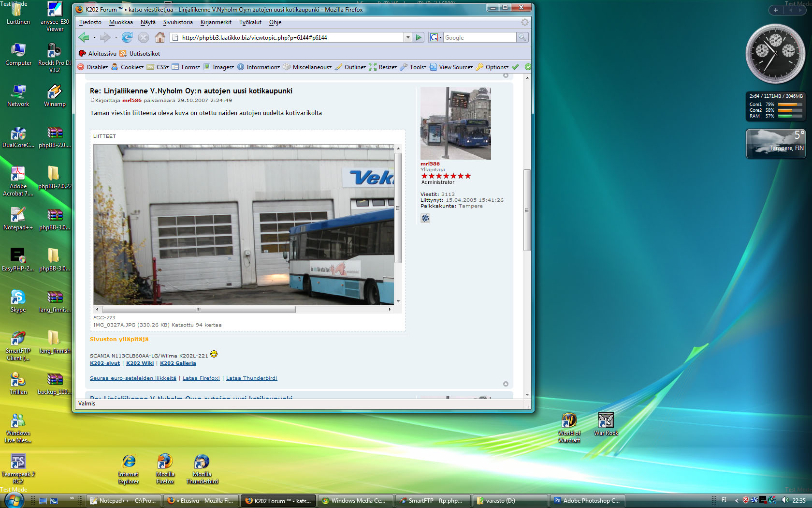Open Information dropdown menu
The image size is (812, 508).
pyautogui.click(x=259, y=67)
